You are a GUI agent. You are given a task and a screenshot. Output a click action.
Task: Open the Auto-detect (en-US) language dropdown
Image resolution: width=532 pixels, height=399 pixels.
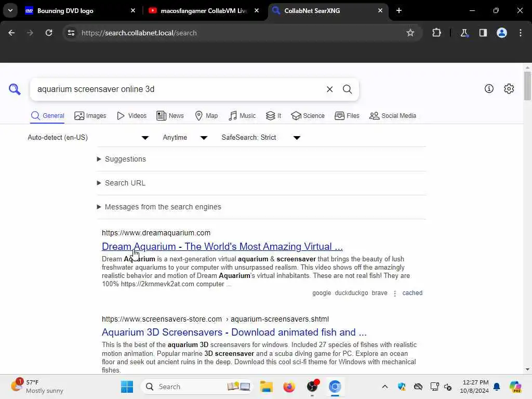[88, 137]
